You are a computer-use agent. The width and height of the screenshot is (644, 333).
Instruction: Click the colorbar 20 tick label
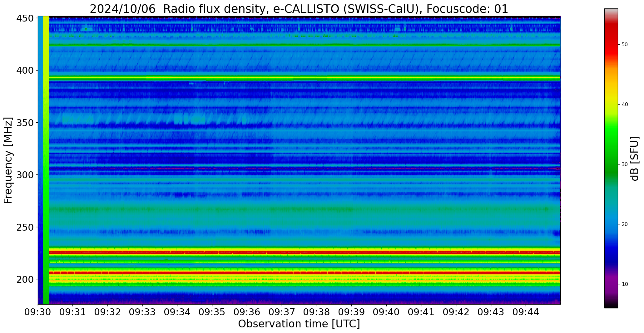[625, 224]
